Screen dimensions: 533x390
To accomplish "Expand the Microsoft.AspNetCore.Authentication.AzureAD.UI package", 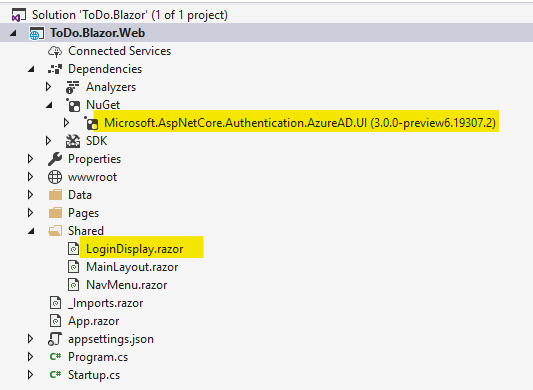I will click(x=67, y=123).
